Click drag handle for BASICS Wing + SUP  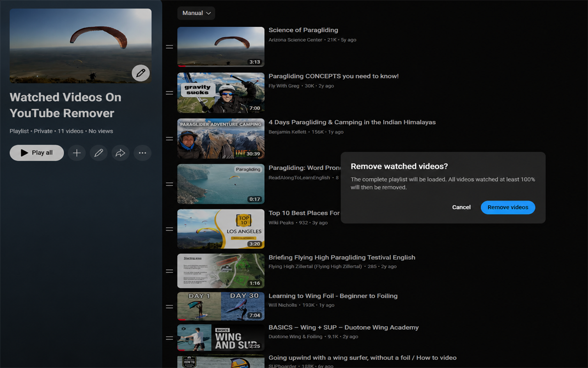click(x=170, y=338)
